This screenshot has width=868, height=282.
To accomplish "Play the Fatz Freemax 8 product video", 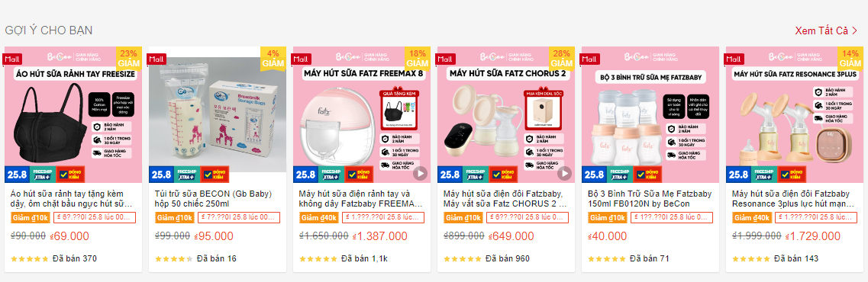I will 420,174.
